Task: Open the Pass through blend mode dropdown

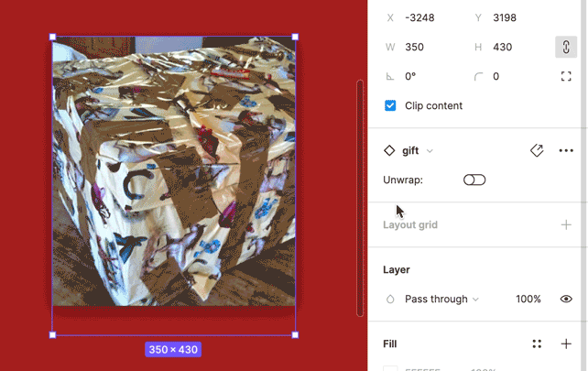Action: (441, 299)
